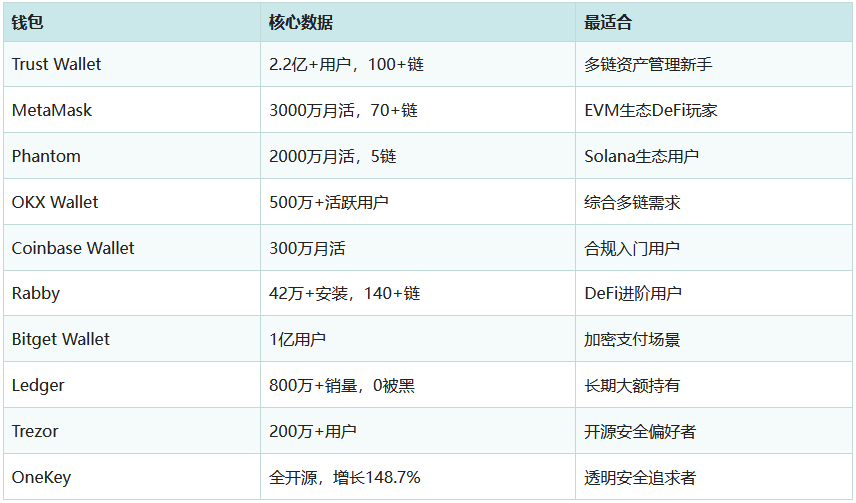Screen dimensions: 856x503
Task: Select the cell 200万+用户
Action: (x=418, y=430)
